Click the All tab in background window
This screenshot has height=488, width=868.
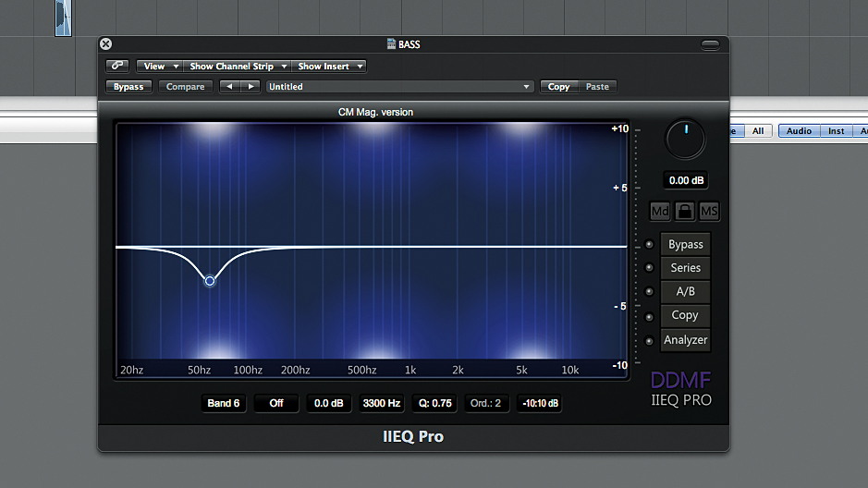[758, 130]
